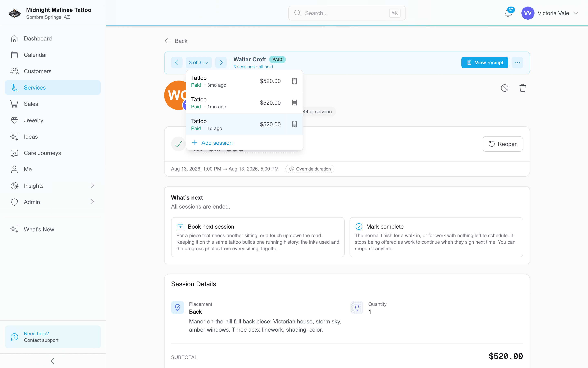Click Override duration
Screen dimensions: 588x368
click(310, 169)
